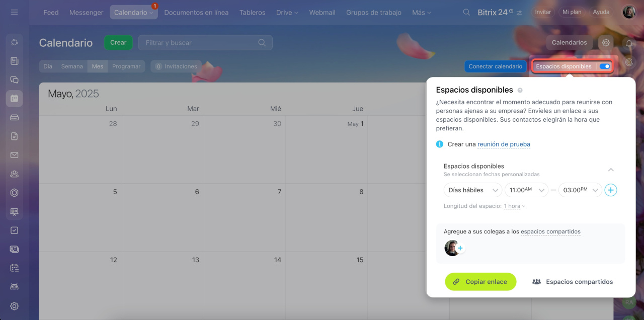Add colleague with plus next to avatar

coord(460,248)
